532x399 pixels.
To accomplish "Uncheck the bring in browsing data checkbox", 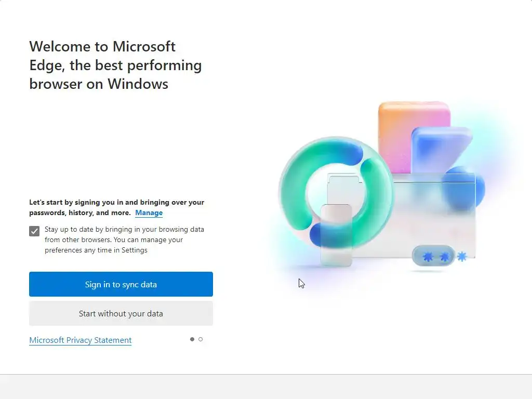I will click(x=34, y=231).
